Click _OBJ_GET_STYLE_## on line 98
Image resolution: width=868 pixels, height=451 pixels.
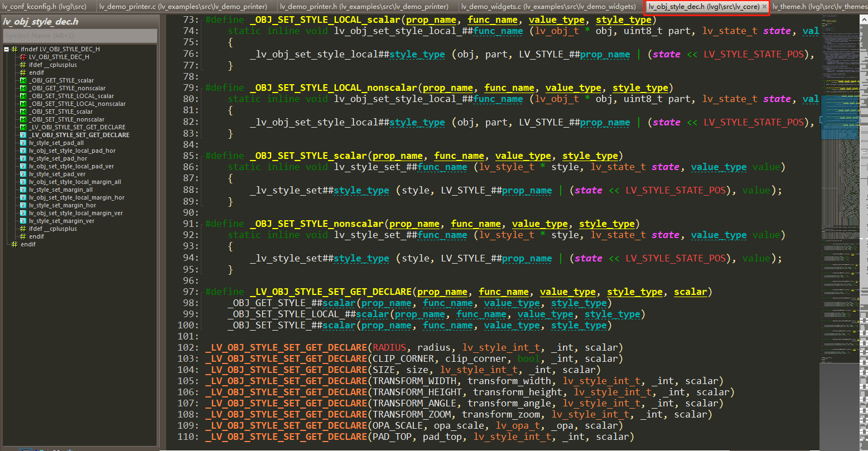tap(275, 303)
